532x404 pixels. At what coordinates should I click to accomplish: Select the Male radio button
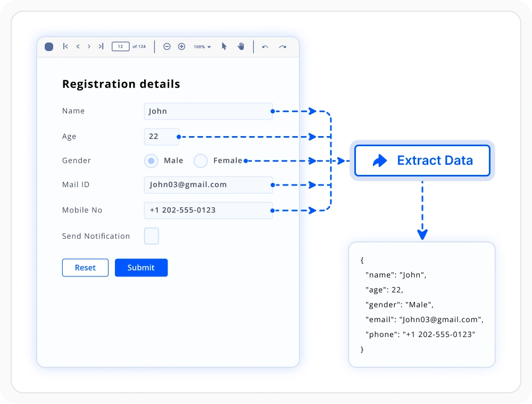click(151, 161)
